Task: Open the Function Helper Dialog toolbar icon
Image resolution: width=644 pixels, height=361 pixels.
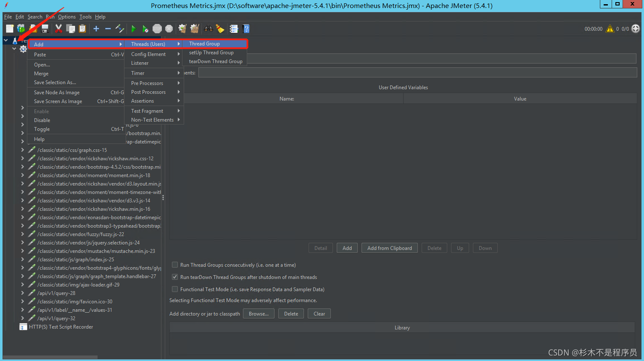Action: point(234,29)
